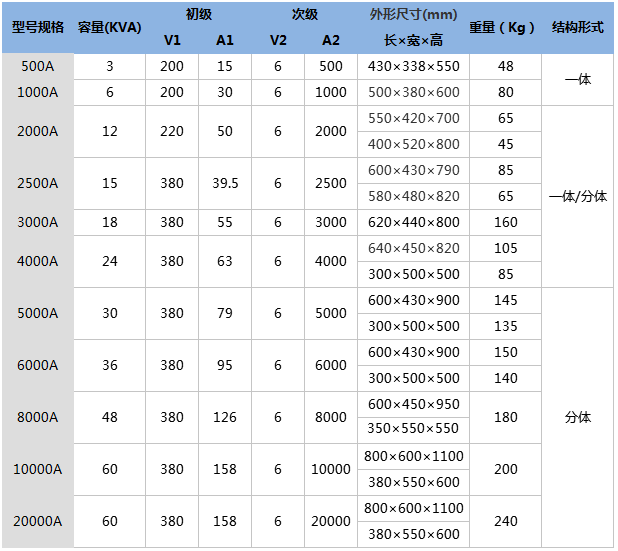Select dimension 580×480×820
Image resolution: width=618 pixels, height=551 pixels.
tap(413, 196)
